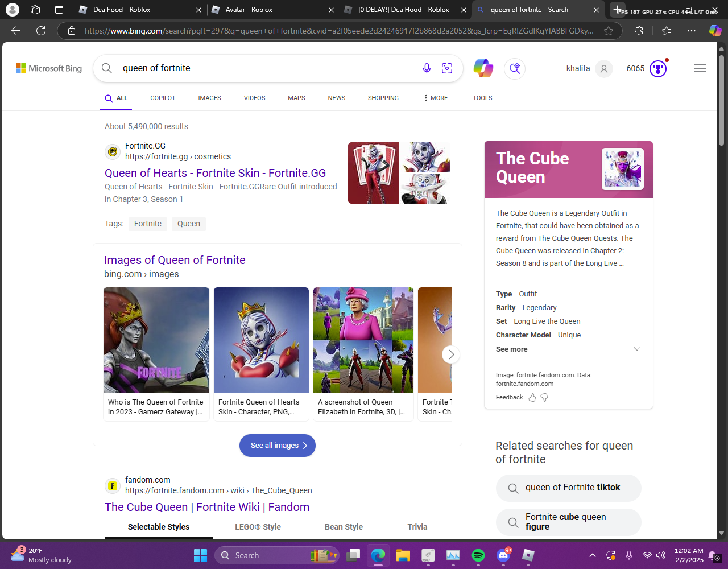Click the browser address bar URL
Image resolution: width=728 pixels, height=569 pixels.
(339, 31)
